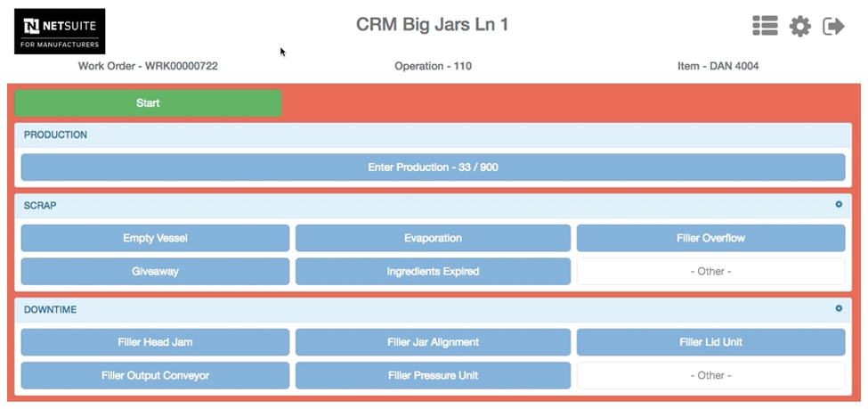Viewport: 868px width, 409px height.
Task: Start the work order operation
Action: point(148,103)
